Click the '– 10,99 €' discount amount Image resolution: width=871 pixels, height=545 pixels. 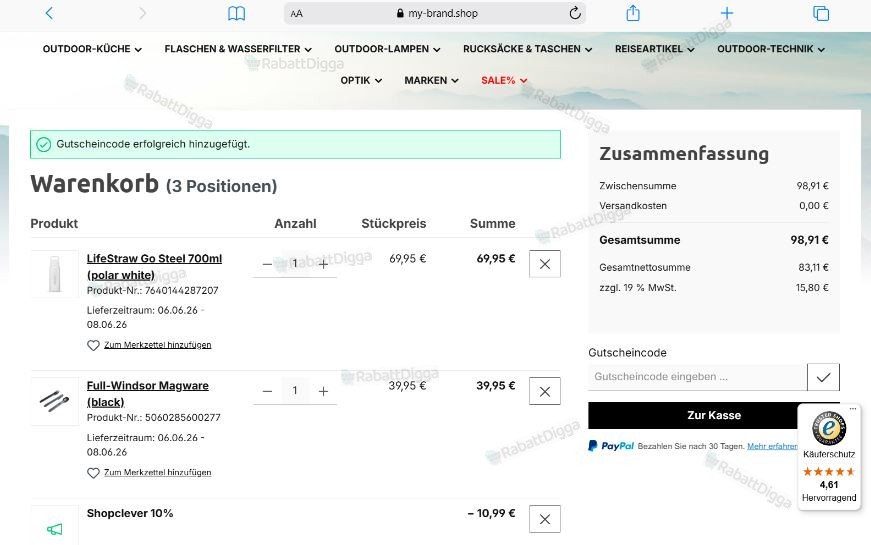491,513
